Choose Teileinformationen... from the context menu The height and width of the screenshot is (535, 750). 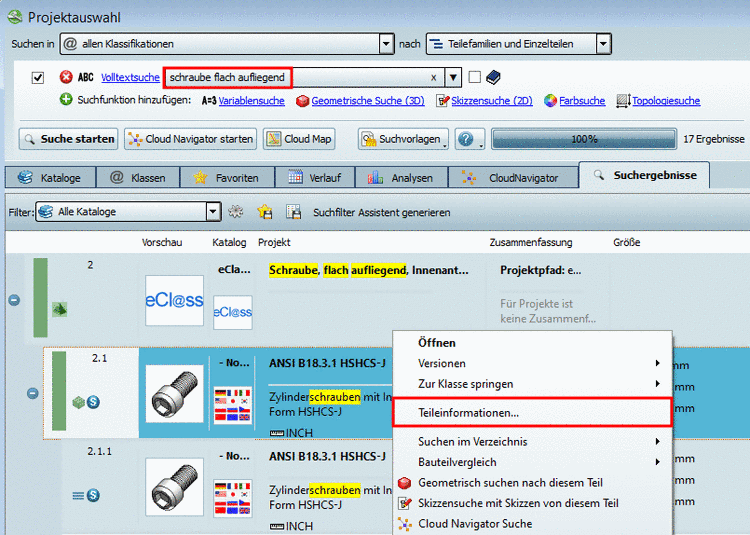point(532,413)
